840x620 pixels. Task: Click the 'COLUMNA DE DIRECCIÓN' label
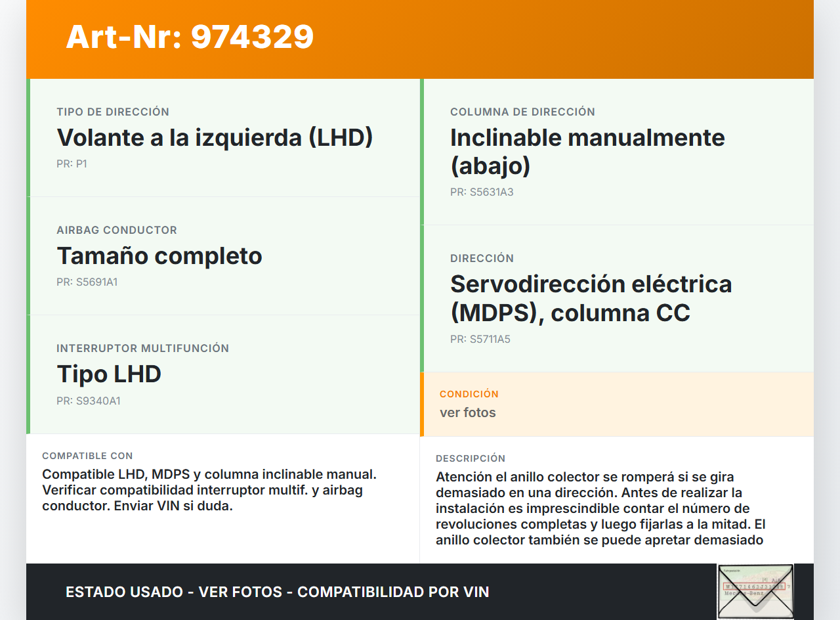point(522,112)
